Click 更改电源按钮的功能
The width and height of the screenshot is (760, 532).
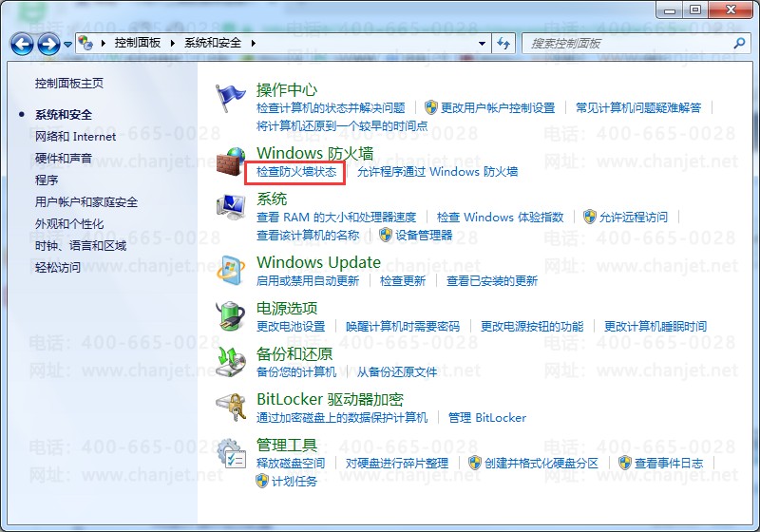point(532,327)
